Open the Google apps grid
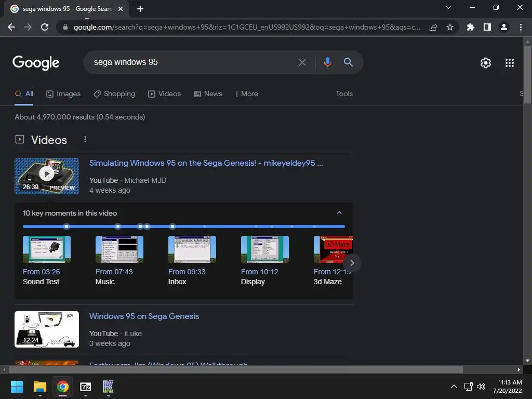532x399 pixels. click(510, 63)
